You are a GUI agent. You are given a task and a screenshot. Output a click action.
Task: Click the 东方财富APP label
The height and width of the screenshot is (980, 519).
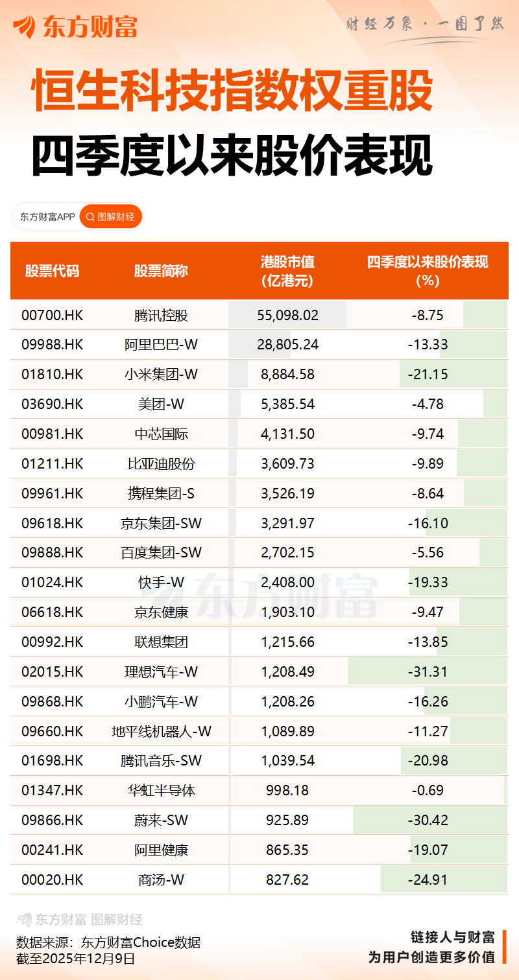tap(47, 216)
